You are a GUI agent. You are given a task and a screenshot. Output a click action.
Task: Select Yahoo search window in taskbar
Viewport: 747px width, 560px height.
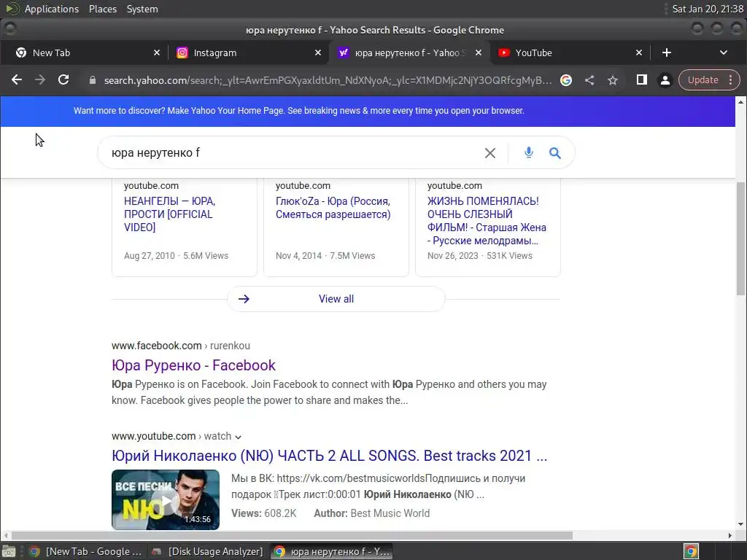point(332,551)
